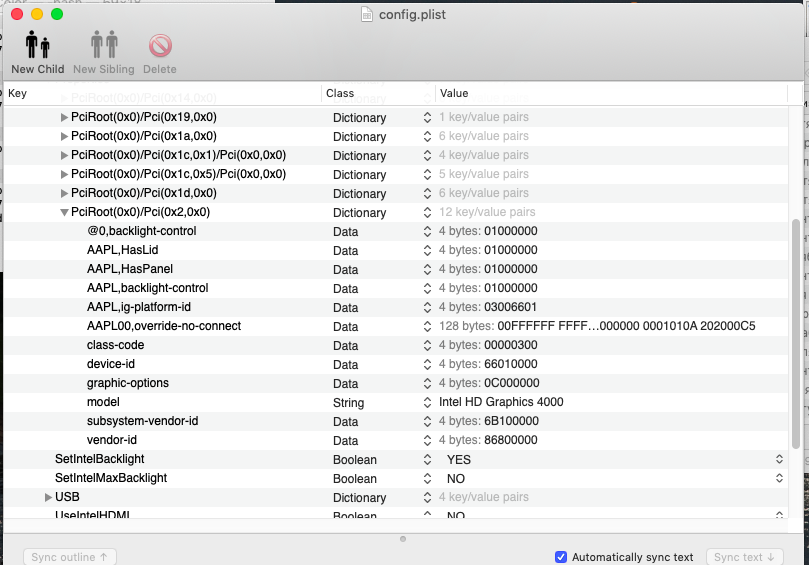This screenshot has width=809, height=565.
Task: Click the Sync text button
Action: point(745,557)
